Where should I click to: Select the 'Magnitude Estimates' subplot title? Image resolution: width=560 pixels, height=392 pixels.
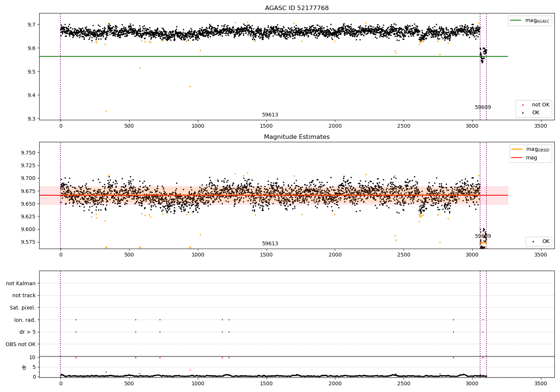point(297,137)
